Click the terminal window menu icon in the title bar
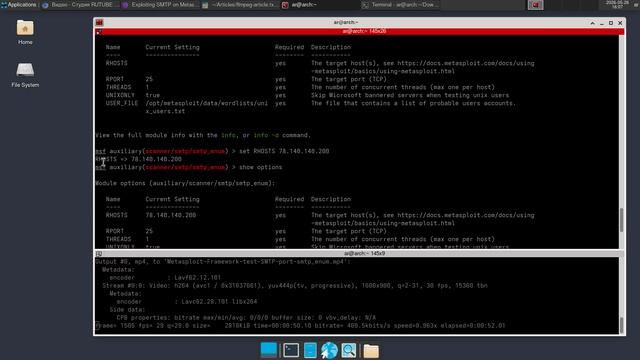Viewport: 640px width, 360px height. point(100,22)
